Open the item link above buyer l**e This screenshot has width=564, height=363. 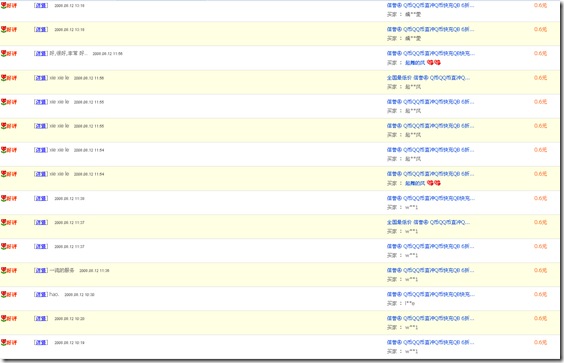pyautogui.click(x=431, y=294)
